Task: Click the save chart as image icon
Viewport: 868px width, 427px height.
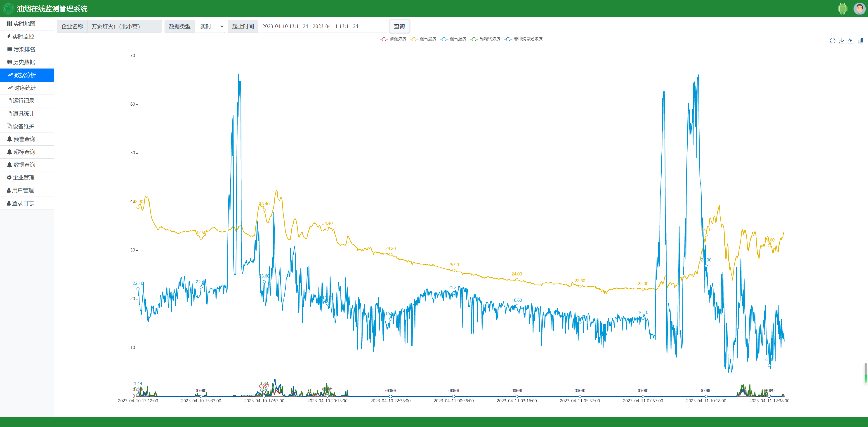Action: (x=841, y=41)
